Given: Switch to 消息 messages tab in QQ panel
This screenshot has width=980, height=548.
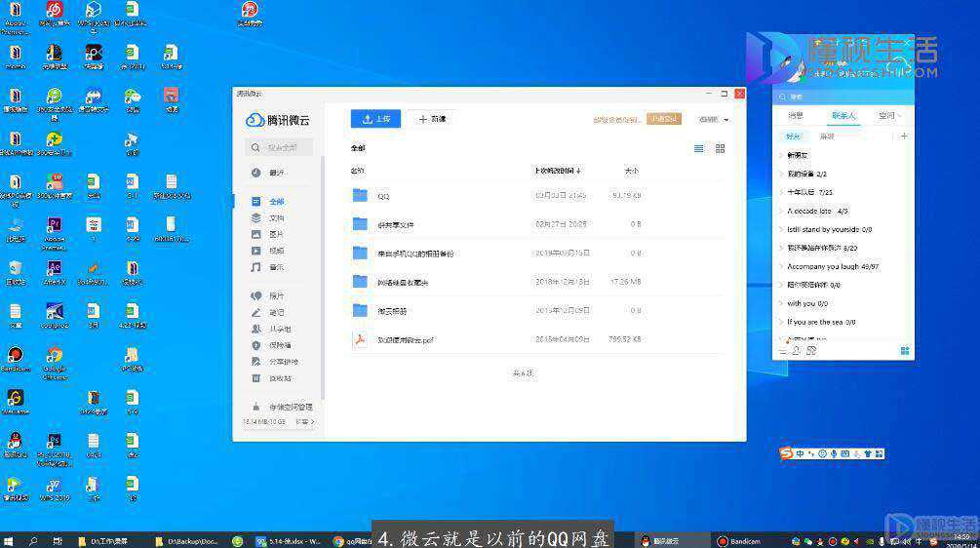Looking at the screenshot, I should tap(796, 116).
